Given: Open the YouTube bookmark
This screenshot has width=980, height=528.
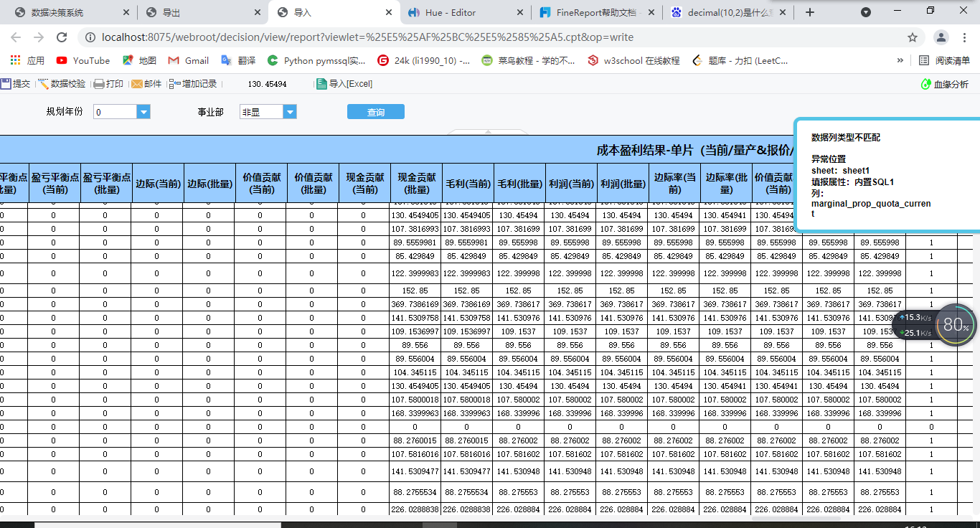Looking at the screenshot, I should coord(83,61).
